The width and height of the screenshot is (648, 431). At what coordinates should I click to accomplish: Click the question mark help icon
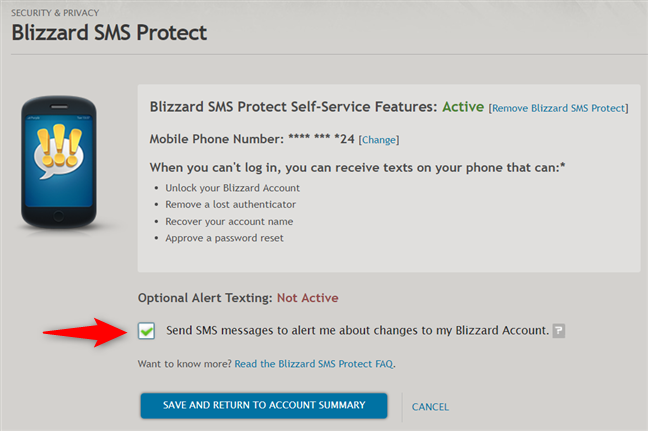click(559, 331)
